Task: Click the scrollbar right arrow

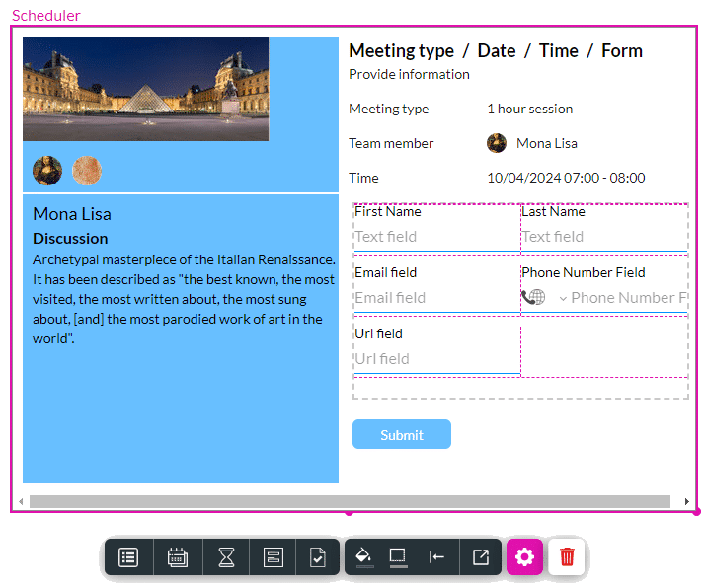Action: coord(687,502)
